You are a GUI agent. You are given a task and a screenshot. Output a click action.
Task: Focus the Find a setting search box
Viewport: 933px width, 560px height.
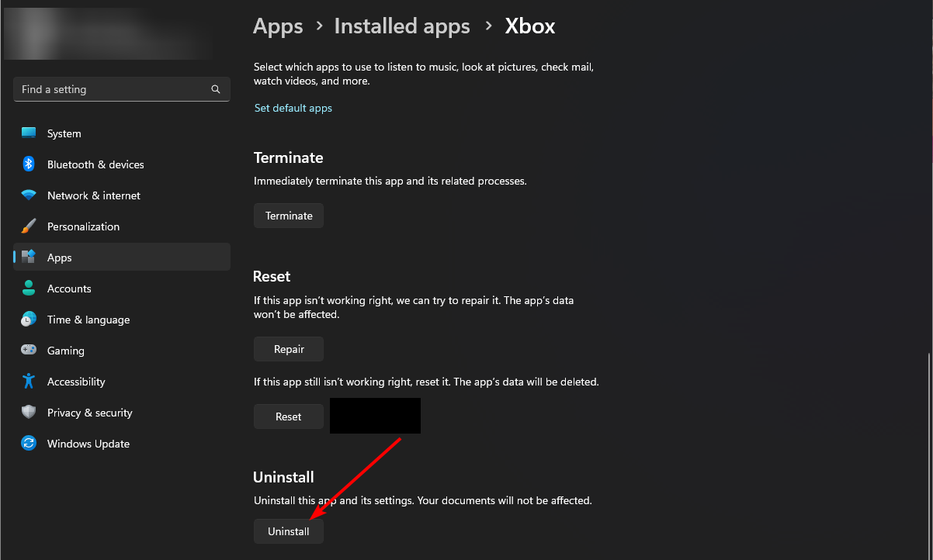click(x=122, y=89)
